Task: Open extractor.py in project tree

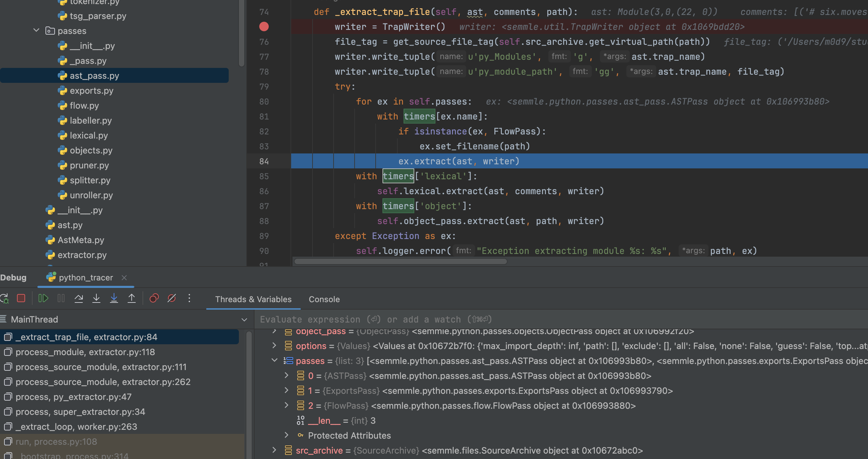Action: click(82, 255)
